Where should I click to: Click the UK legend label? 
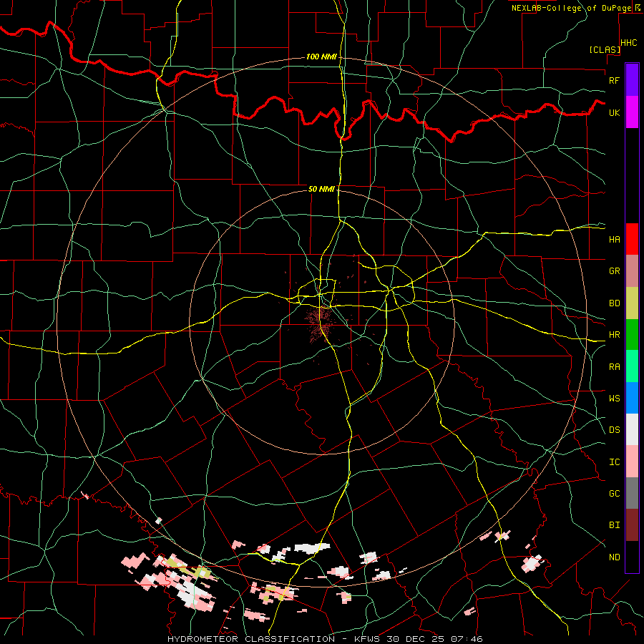[x=615, y=112]
